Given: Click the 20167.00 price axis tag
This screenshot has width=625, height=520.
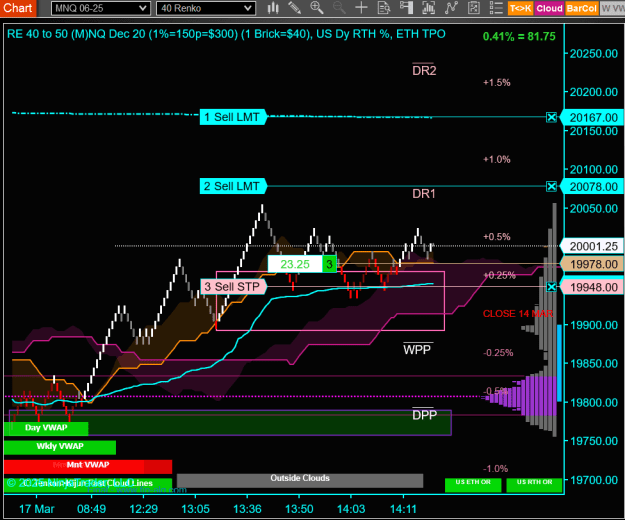Looking at the screenshot, I should (593, 118).
